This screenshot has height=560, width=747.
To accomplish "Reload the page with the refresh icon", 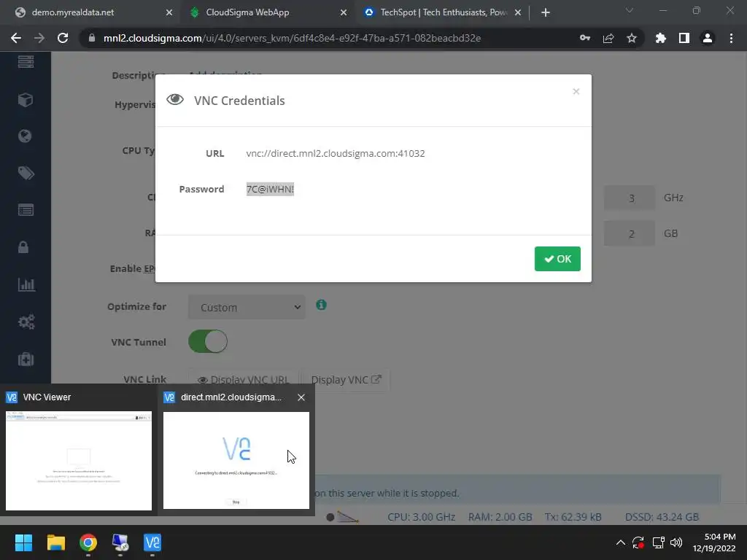I will pyautogui.click(x=63, y=38).
